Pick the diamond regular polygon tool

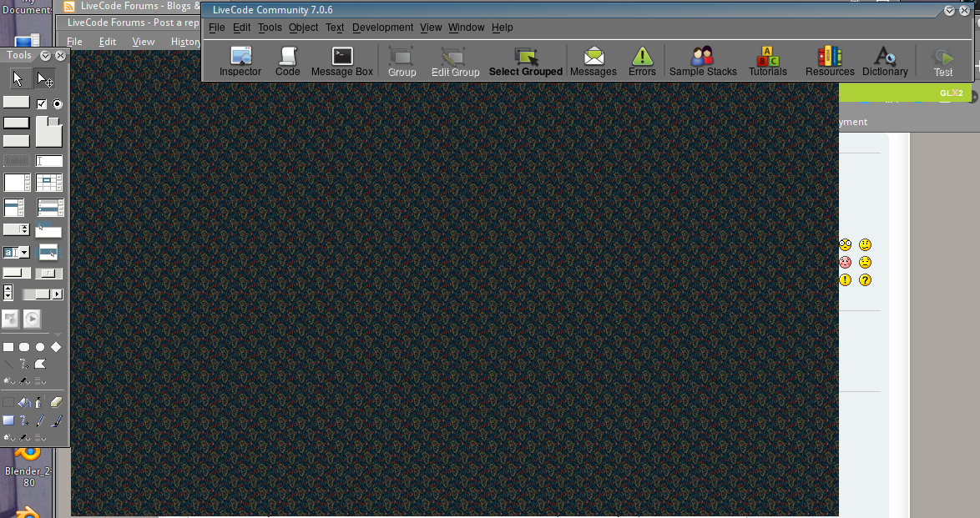coord(56,347)
